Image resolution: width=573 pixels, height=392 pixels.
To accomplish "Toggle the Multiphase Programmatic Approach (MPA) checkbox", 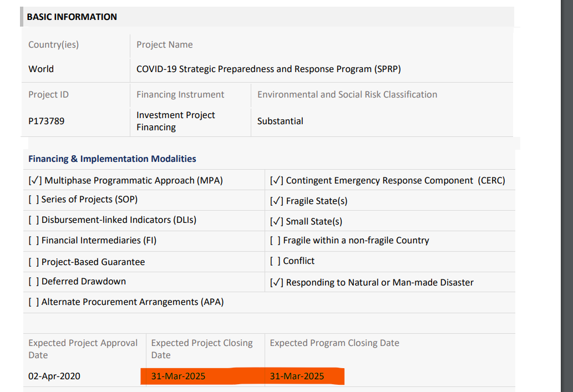I will pyautogui.click(x=35, y=180).
